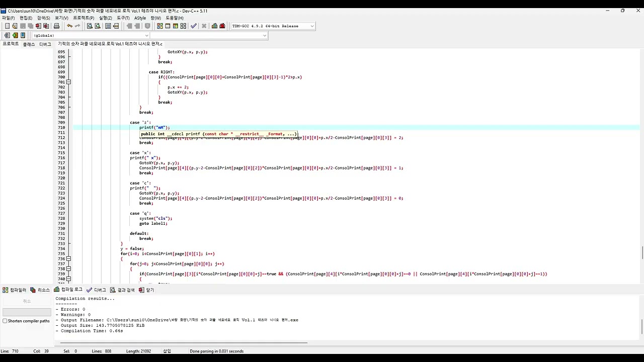Open the 컴파일러 bottom panel tab
The height and width of the screenshot is (362, 644).
15,290
